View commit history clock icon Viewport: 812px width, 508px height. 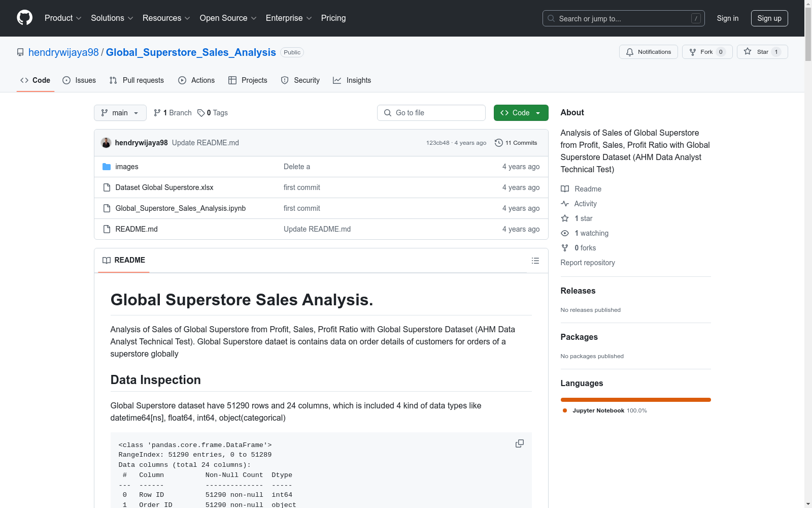(499, 143)
